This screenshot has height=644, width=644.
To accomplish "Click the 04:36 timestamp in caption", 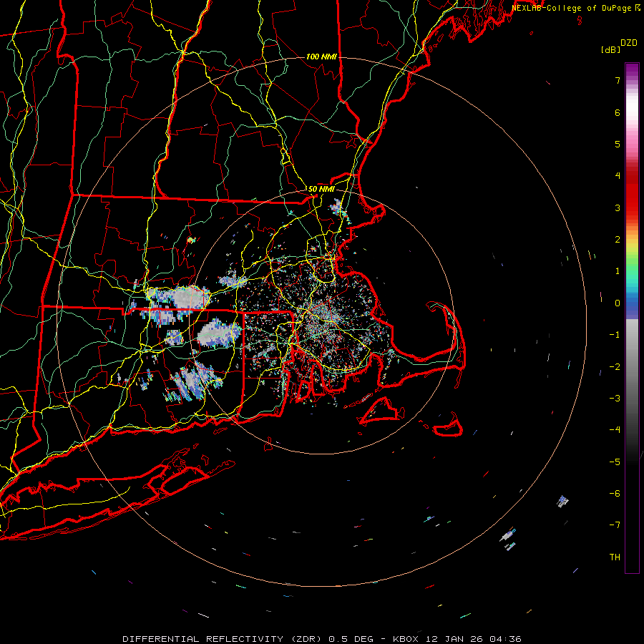I will 506,639.
